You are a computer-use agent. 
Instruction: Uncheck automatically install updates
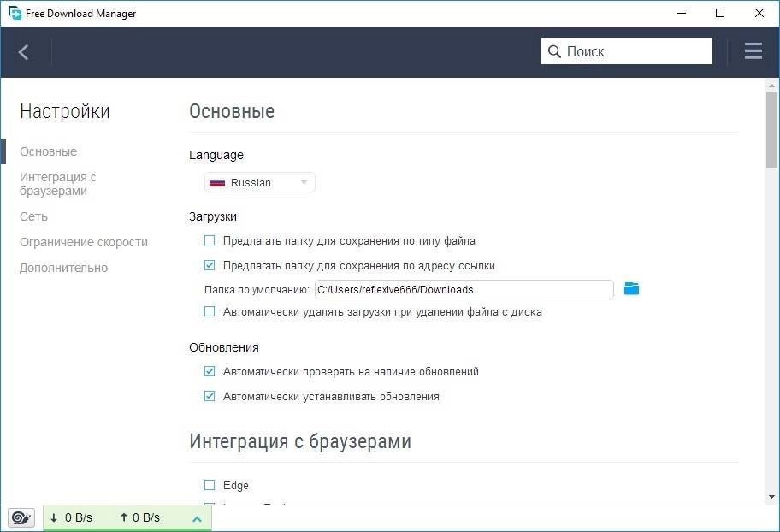click(x=210, y=396)
